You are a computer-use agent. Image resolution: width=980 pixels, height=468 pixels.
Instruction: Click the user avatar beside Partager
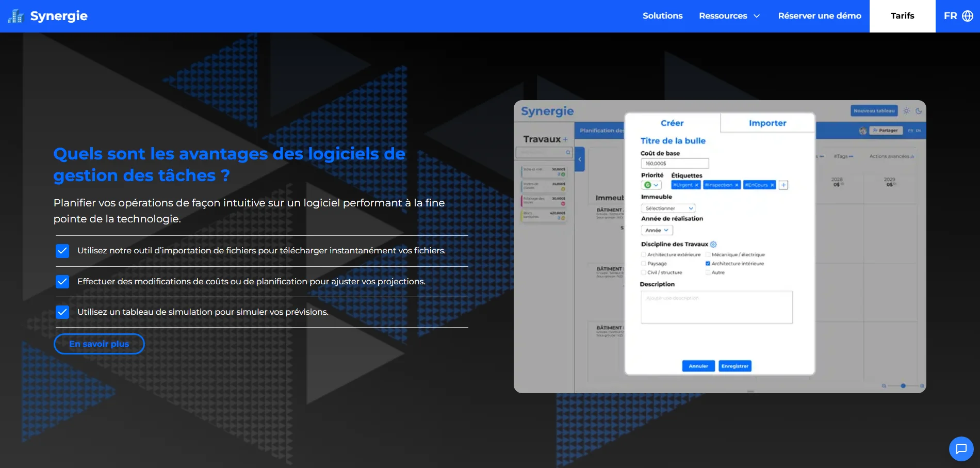pos(863,131)
